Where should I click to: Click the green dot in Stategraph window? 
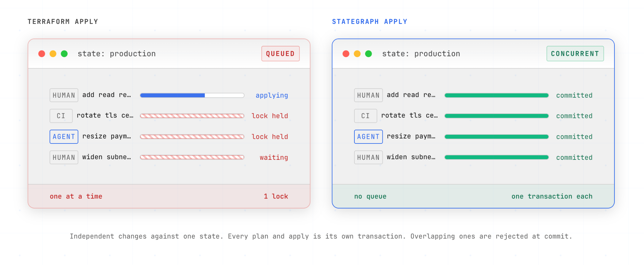(369, 54)
